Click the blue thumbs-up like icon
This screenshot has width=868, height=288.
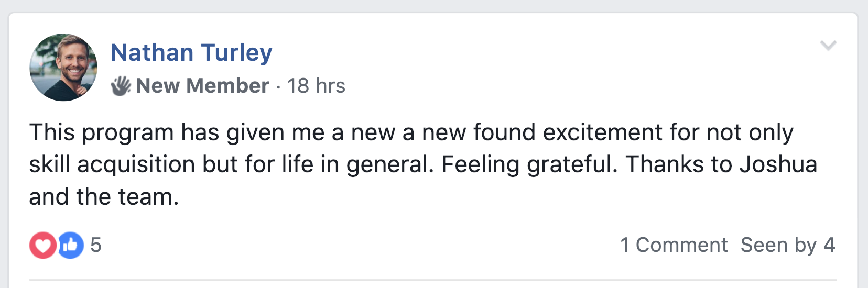tap(71, 245)
